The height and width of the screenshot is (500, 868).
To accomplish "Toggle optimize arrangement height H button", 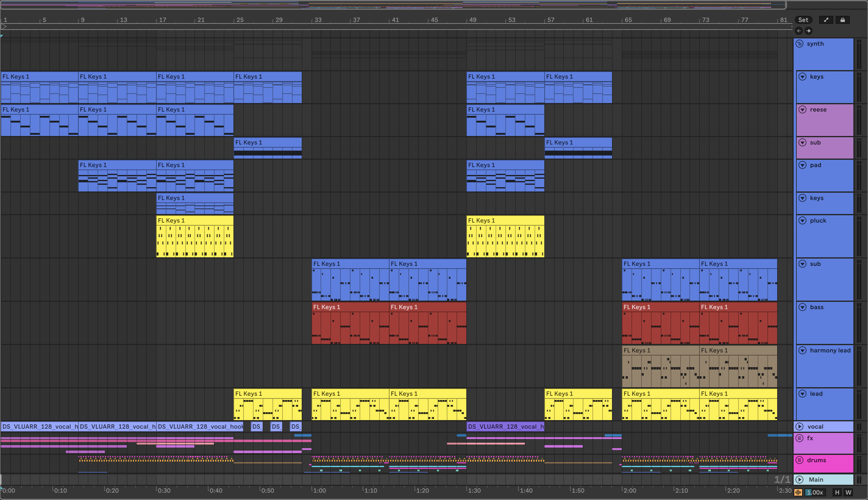I will pos(837,492).
